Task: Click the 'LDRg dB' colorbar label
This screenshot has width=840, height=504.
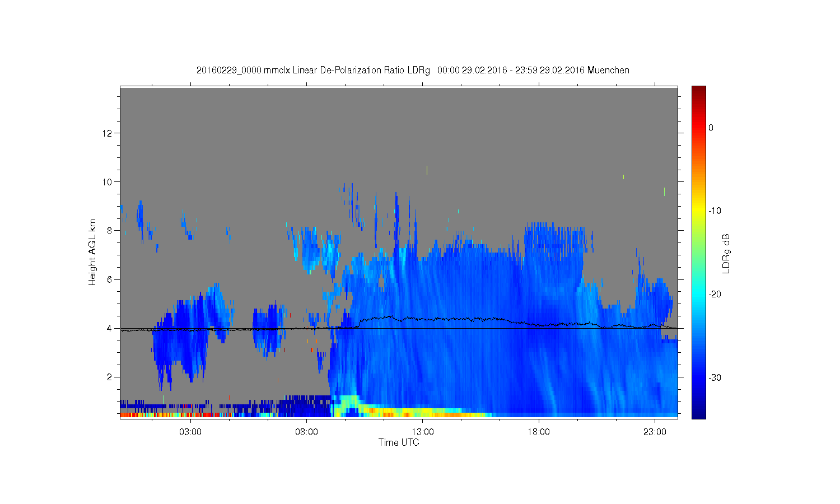Action: coord(726,254)
